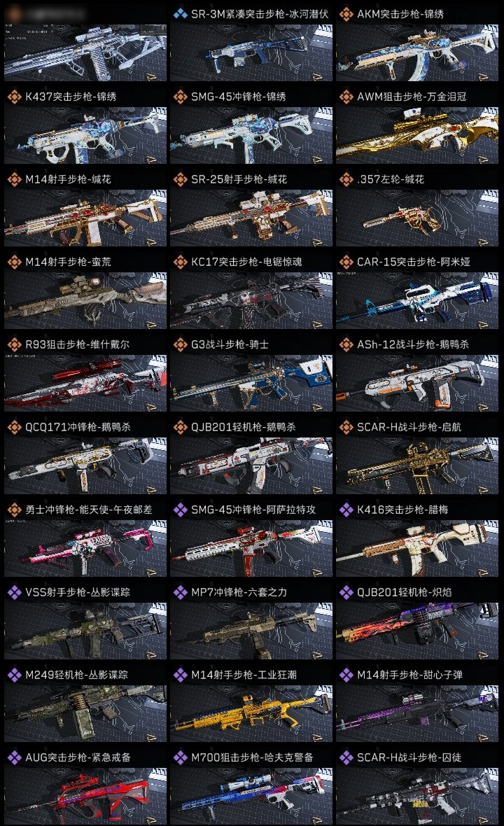Click the purple rarity icon beside M700狙击步枪-哈夫克警备
504x826 pixels.
pyautogui.click(x=180, y=757)
